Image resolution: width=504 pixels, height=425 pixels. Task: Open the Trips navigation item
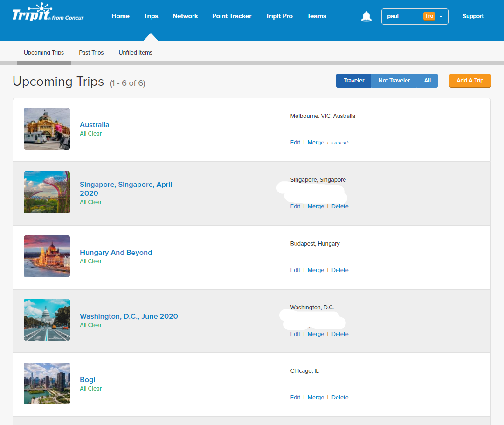click(x=151, y=16)
